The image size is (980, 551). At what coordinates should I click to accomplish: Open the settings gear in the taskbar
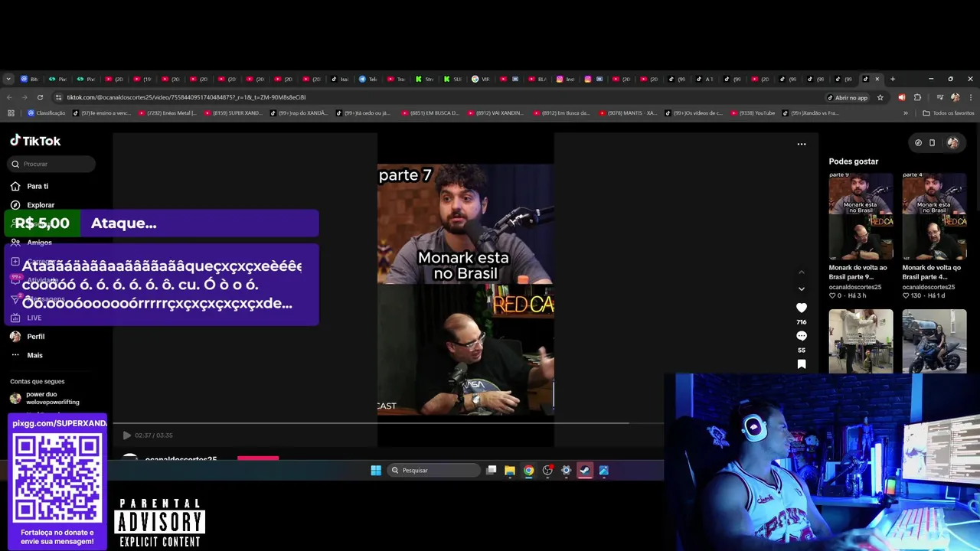(x=566, y=471)
